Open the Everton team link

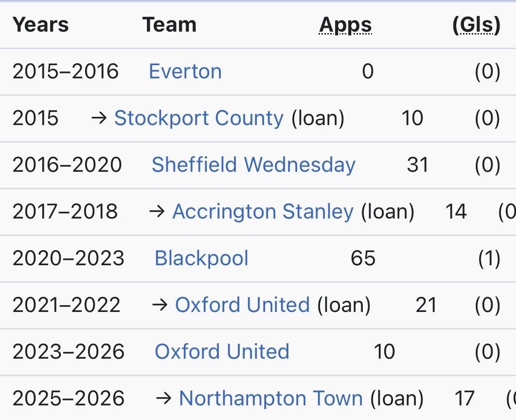(185, 71)
